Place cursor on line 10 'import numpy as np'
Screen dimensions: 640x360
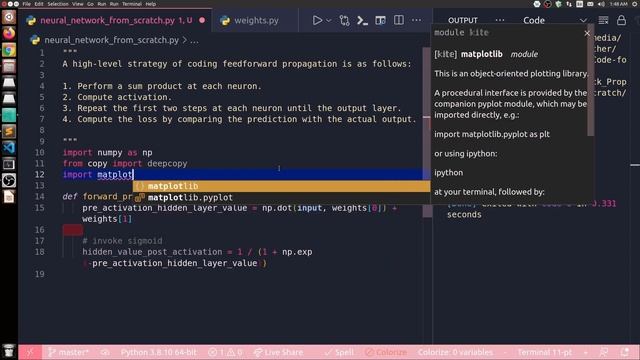tap(107, 153)
